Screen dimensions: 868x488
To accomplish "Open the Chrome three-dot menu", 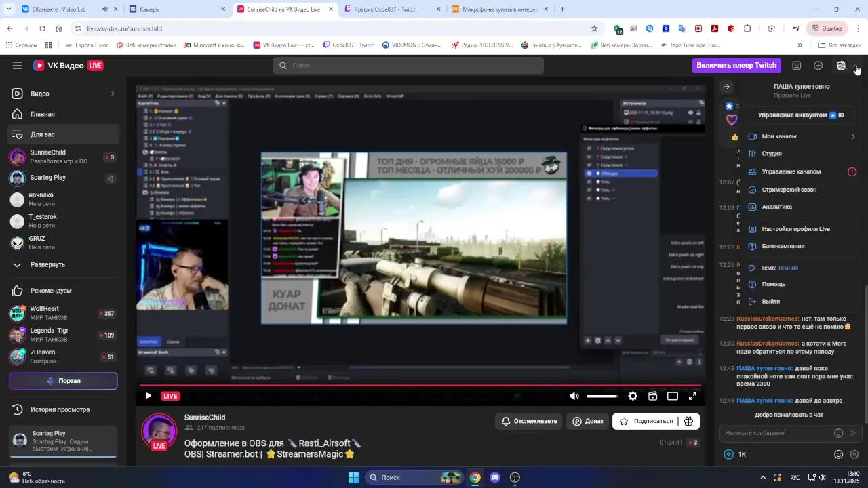I will [x=858, y=28].
